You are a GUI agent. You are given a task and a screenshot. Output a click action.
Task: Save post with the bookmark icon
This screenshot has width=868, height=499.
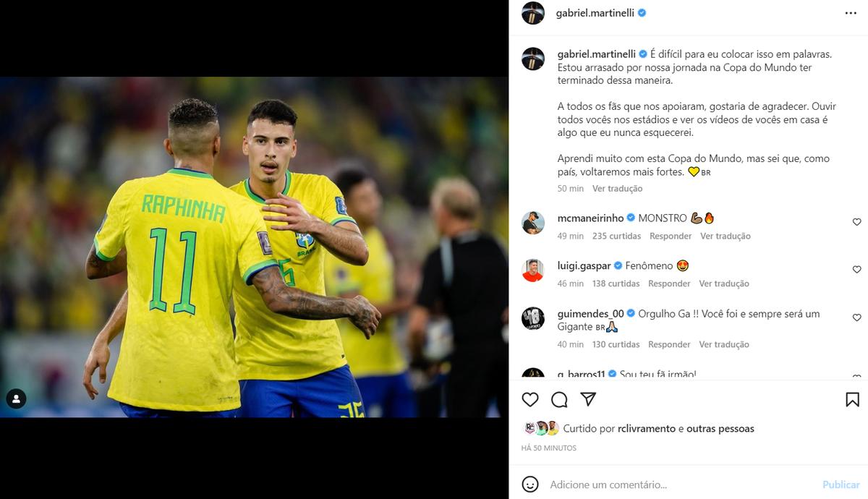853,400
